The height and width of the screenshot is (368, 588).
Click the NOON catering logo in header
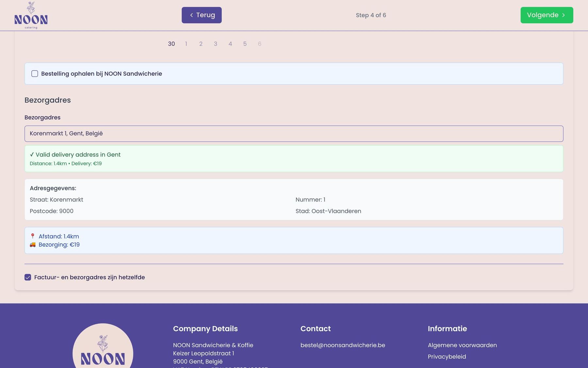[31, 15]
